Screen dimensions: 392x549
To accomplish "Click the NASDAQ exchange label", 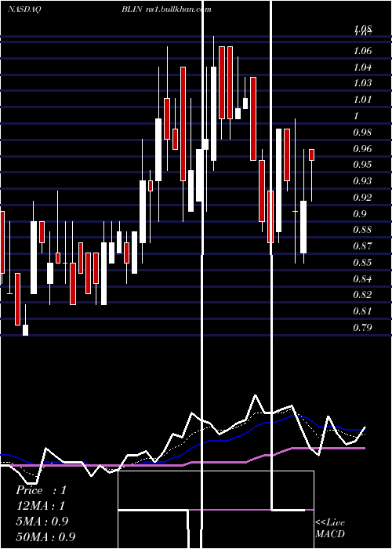I will (24, 9).
